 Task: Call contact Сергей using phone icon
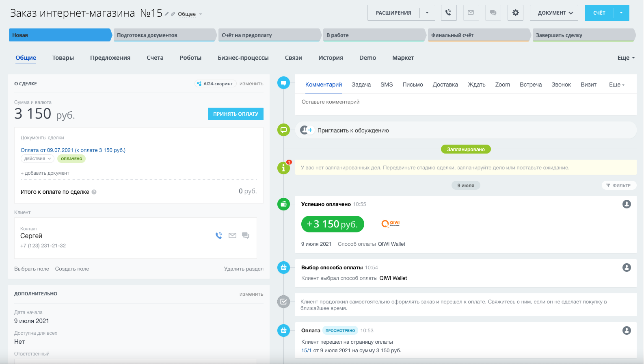tap(219, 236)
